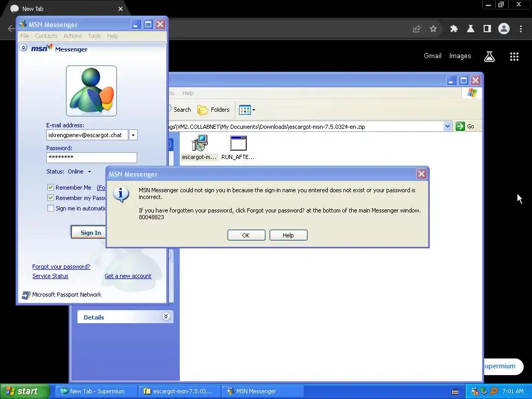Open the browser three-dot menu
Image resolution: width=532 pixels, height=399 pixels.
521,29
